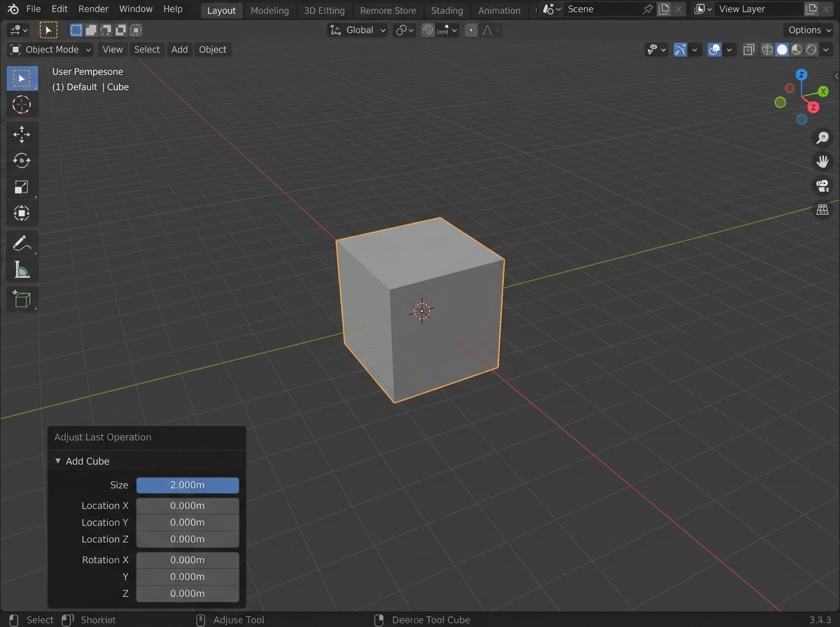This screenshot has height=627, width=840.
Task: Choose the subtract selection mode icon
Action: [106, 30]
